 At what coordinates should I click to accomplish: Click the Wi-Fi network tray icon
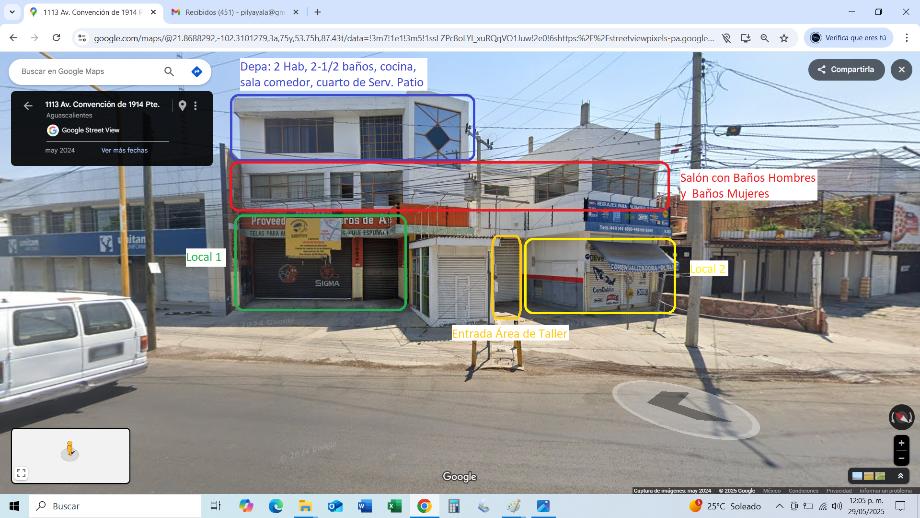(x=823, y=506)
